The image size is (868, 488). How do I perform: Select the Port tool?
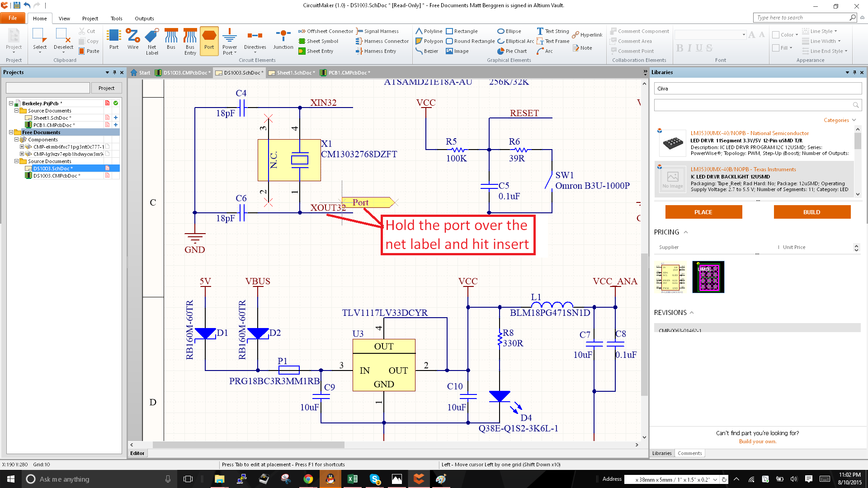click(x=209, y=41)
